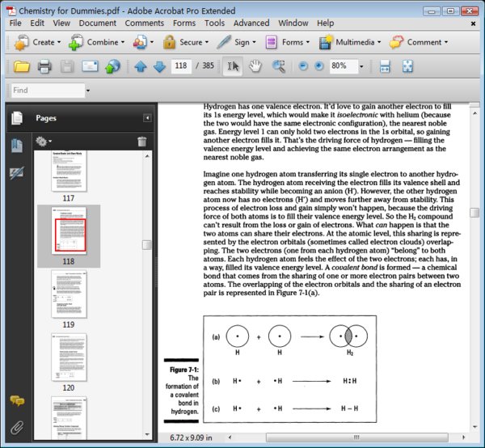The height and width of the screenshot is (448, 485).
Task: Open the Comments panel icon in sidebar
Action: [16, 402]
